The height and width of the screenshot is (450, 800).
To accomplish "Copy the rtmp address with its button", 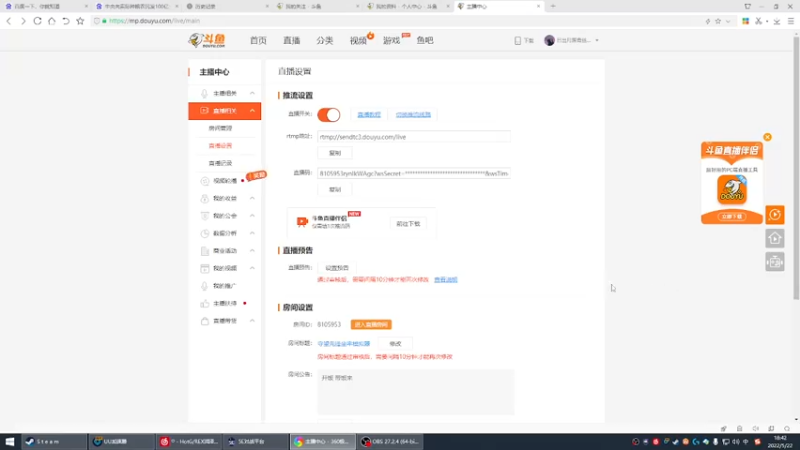I will [335, 153].
